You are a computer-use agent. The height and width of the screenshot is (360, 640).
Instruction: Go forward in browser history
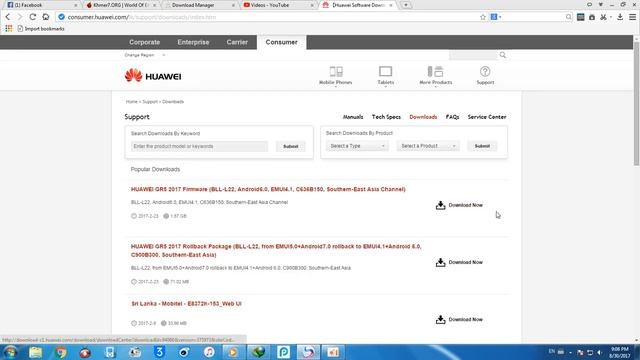coord(19,17)
